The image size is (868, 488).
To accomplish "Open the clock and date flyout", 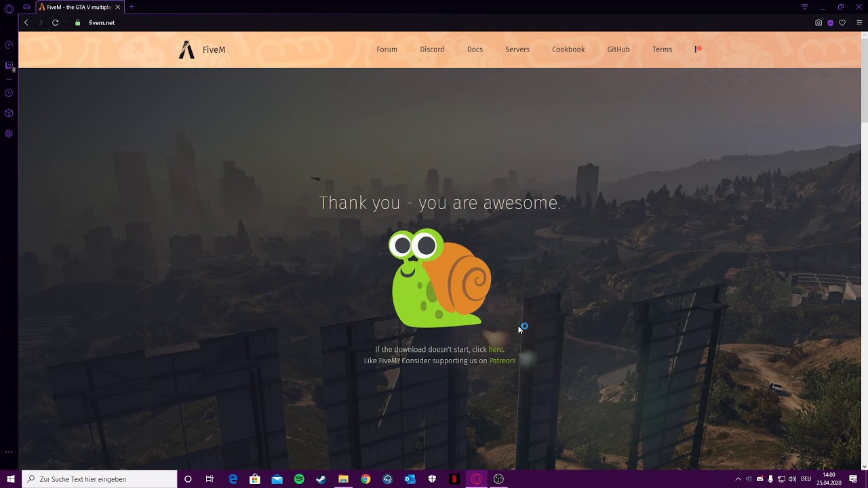I will coord(829,479).
